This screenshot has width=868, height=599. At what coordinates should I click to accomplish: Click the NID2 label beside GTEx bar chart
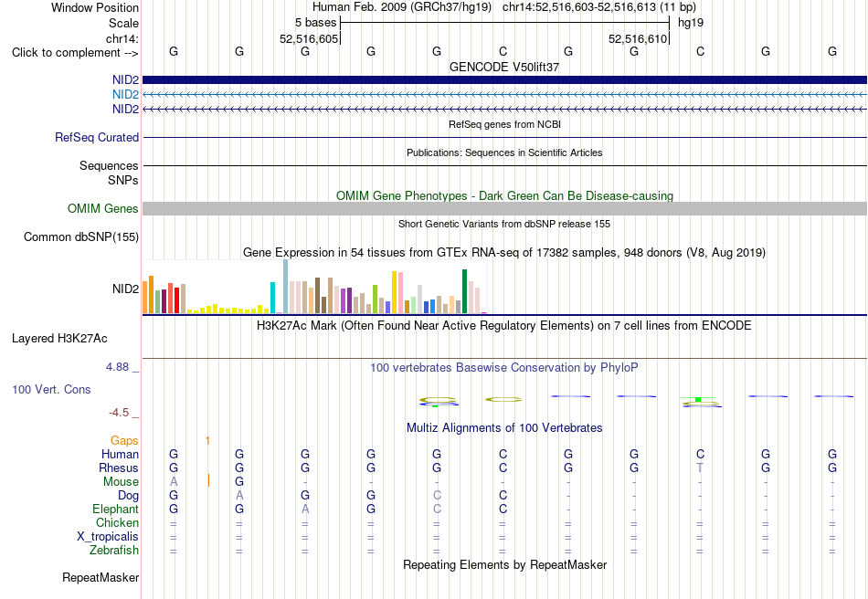125,289
